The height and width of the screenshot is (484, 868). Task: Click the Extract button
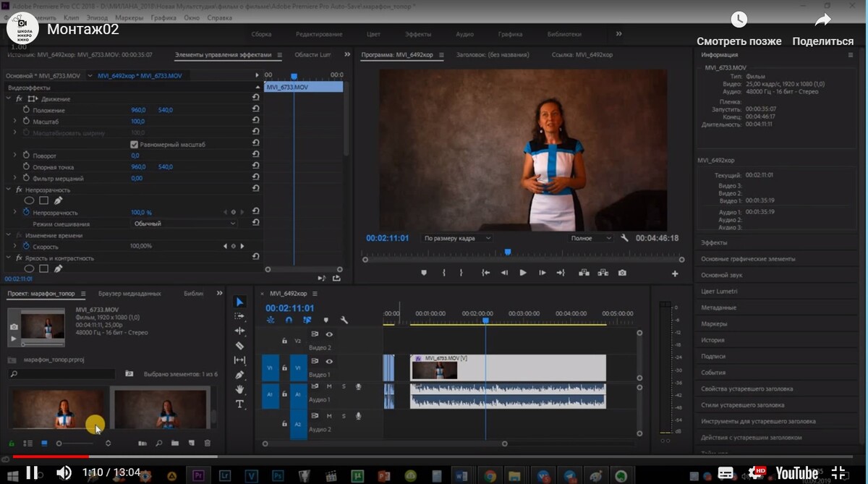pyautogui.click(x=603, y=273)
